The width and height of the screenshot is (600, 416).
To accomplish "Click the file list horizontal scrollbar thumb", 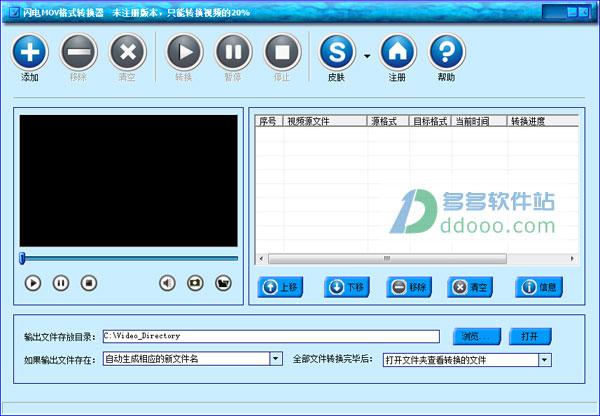I will [x=387, y=259].
